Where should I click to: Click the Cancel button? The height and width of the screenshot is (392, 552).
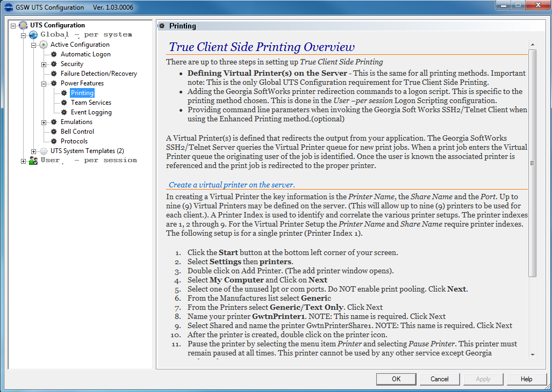(x=439, y=379)
